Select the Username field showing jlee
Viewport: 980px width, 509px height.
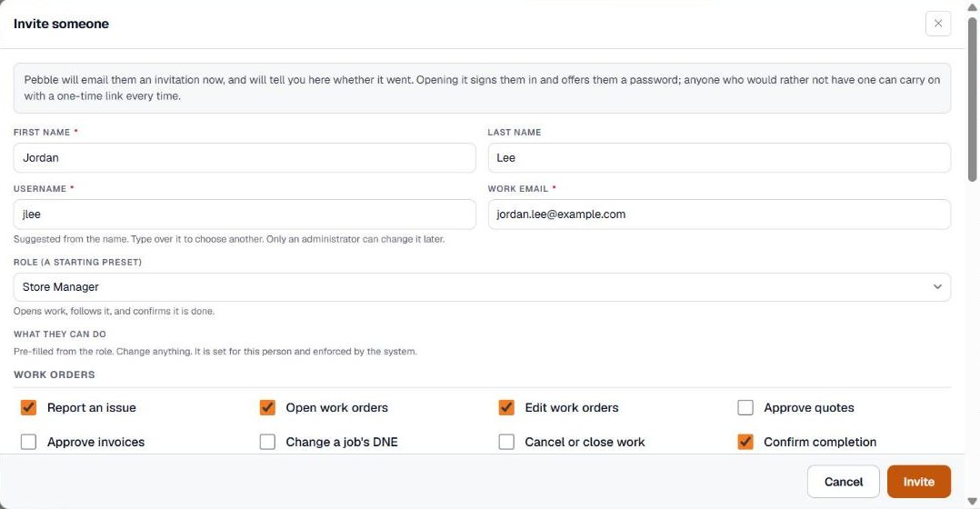pyautogui.click(x=245, y=215)
